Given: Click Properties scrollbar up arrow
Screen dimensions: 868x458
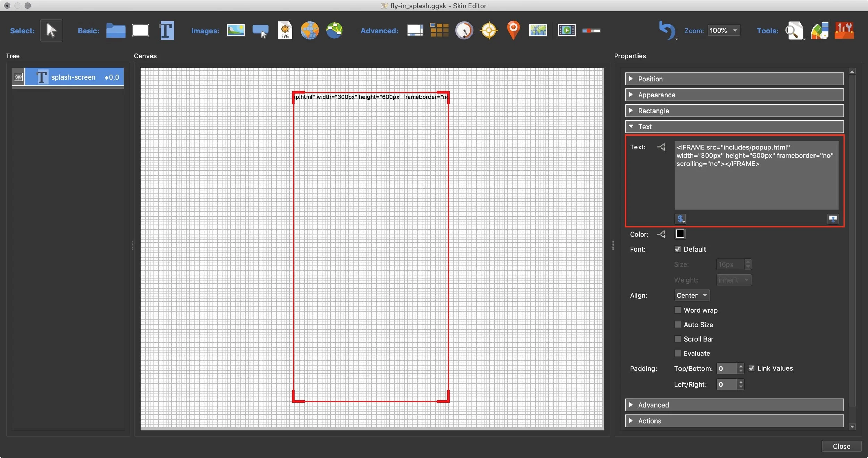Looking at the screenshot, I should pyautogui.click(x=852, y=71).
